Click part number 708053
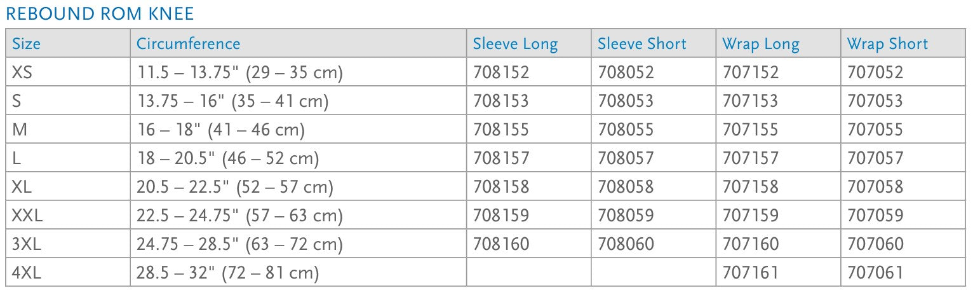The height and width of the screenshot is (297, 980). point(626,101)
